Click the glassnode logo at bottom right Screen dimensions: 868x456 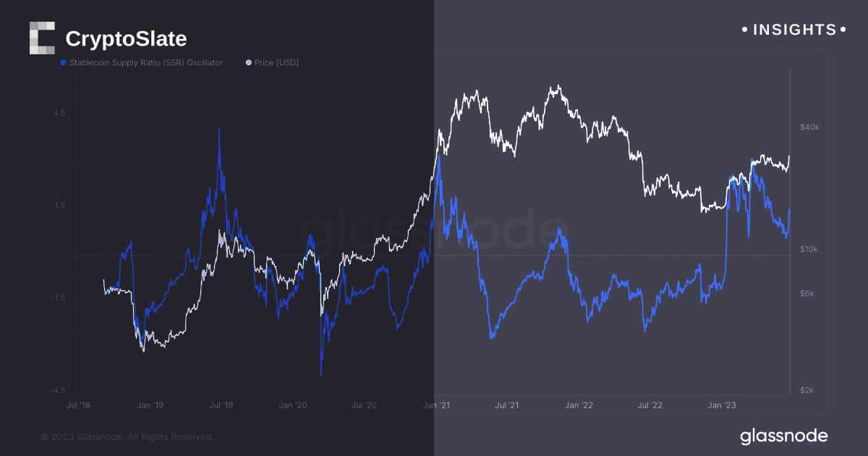pos(783,436)
